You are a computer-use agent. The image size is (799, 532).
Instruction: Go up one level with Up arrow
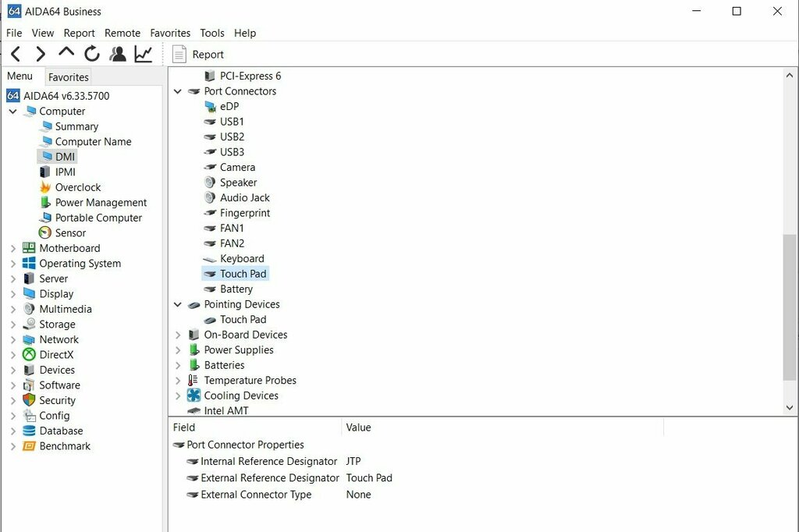pos(66,53)
